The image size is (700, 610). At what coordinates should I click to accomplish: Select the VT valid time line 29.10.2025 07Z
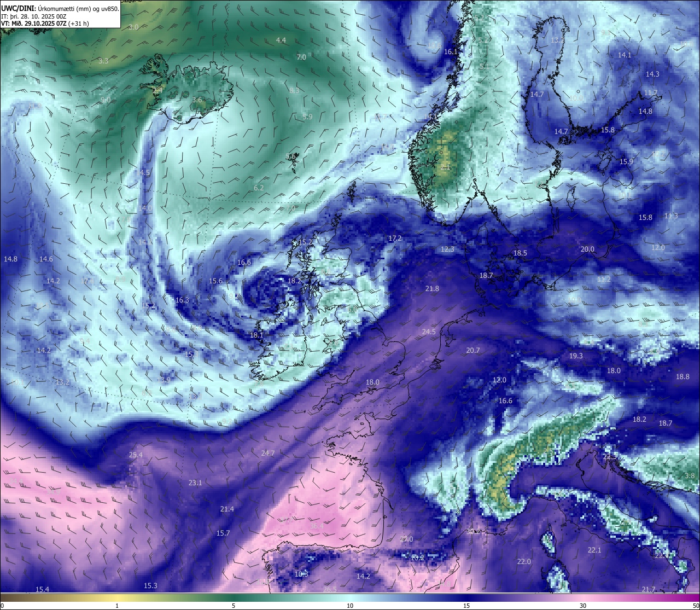pos(45,24)
